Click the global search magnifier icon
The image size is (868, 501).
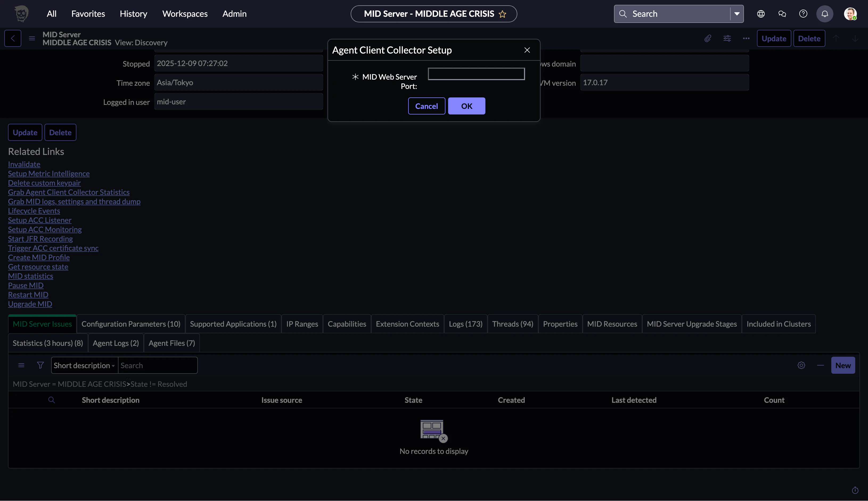click(x=623, y=14)
